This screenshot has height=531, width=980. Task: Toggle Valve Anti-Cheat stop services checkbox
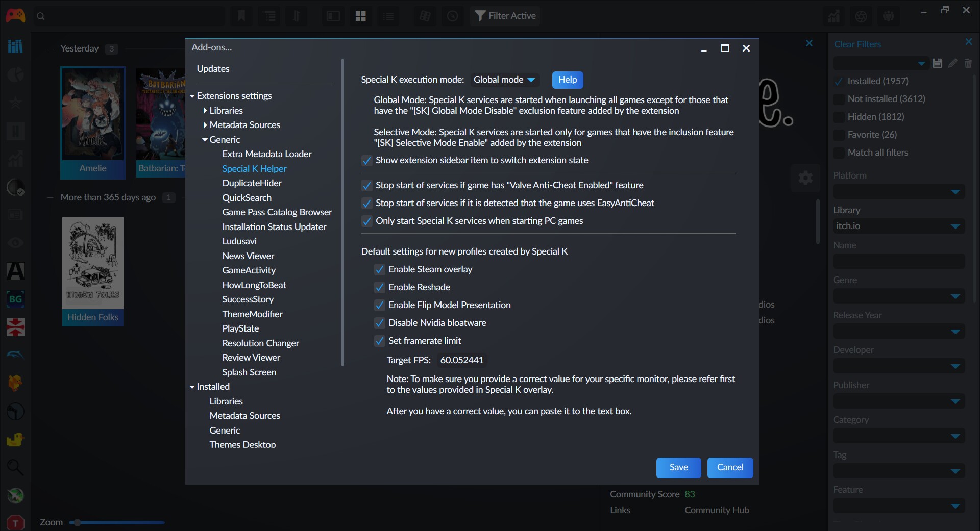(366, 186)
